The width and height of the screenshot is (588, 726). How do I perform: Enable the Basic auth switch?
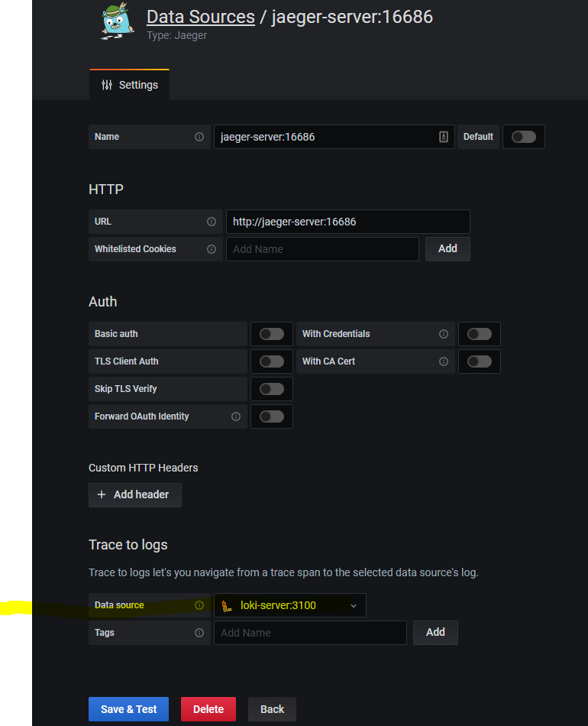272,334
